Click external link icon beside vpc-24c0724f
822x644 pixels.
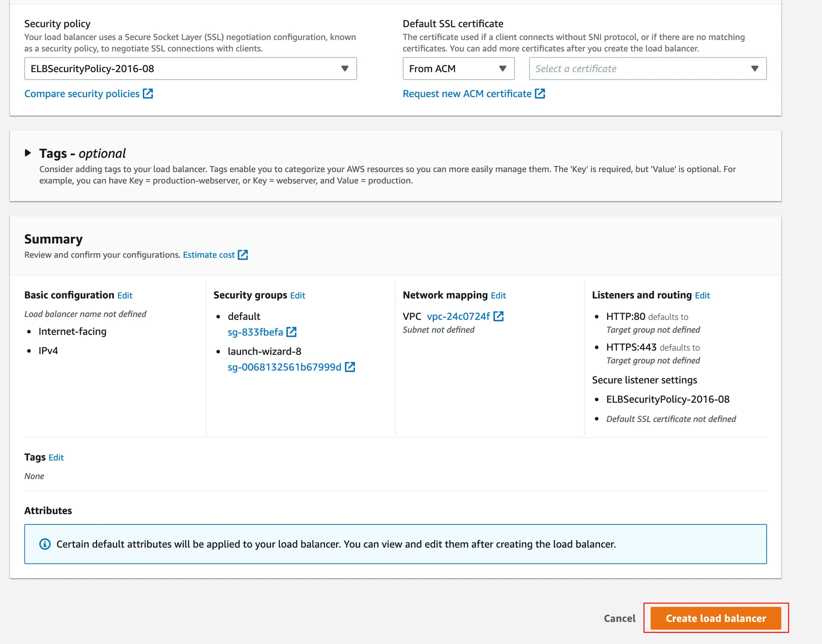498,316
